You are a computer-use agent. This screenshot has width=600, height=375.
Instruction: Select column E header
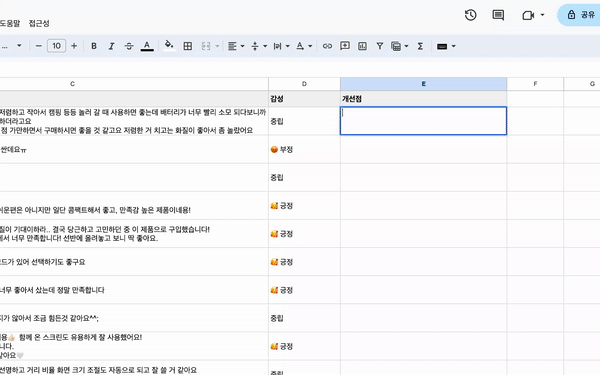point(424,84)
